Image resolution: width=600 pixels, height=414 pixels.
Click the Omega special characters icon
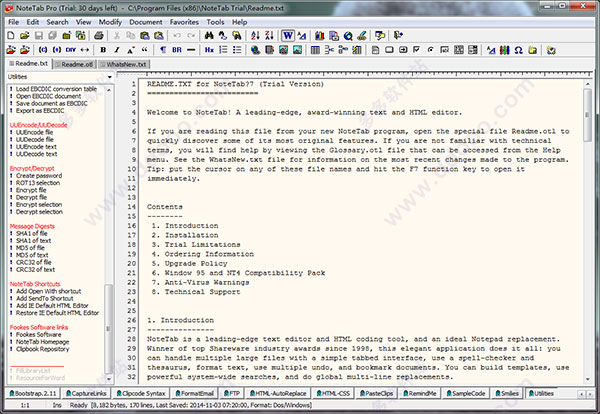518,50
